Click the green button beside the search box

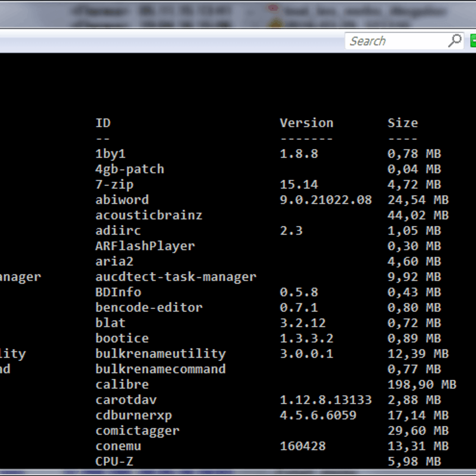tap(473, 40)
